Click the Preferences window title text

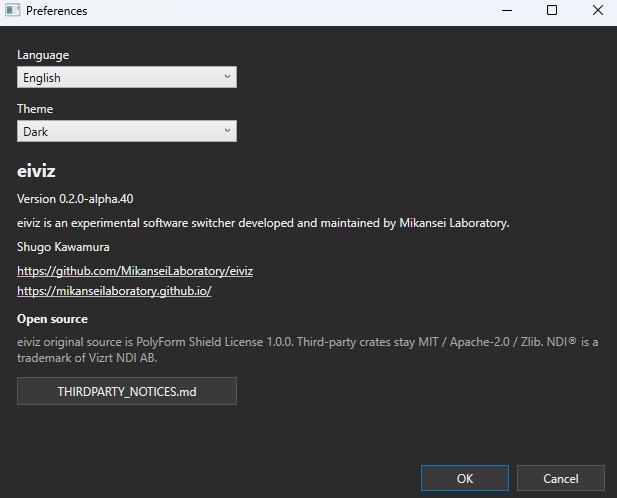point(57,11)
